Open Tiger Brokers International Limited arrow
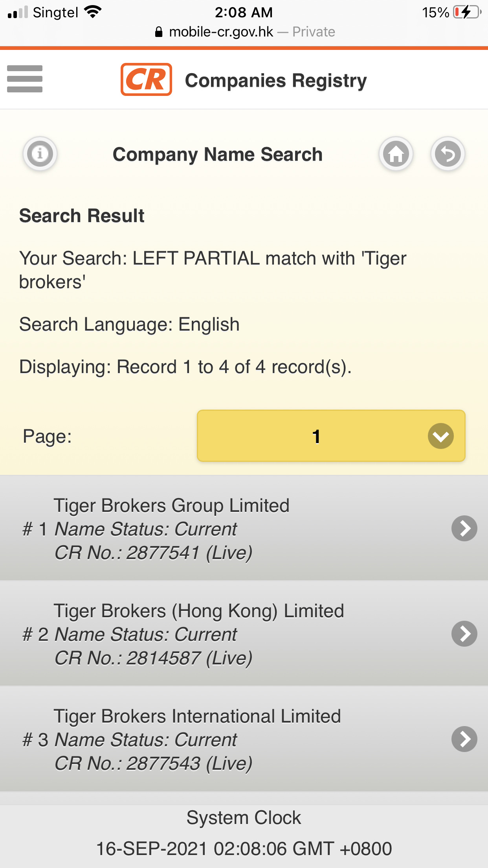The height and width of the screenshot is (868, 488). click(x=464, y=739)
